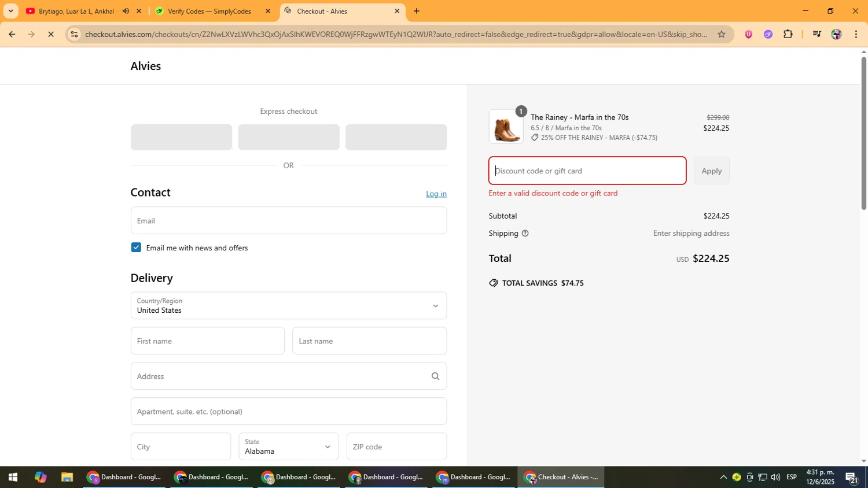Focus the Address field
The width and height of the screenshot is (868, 488).
coord(289,376)
